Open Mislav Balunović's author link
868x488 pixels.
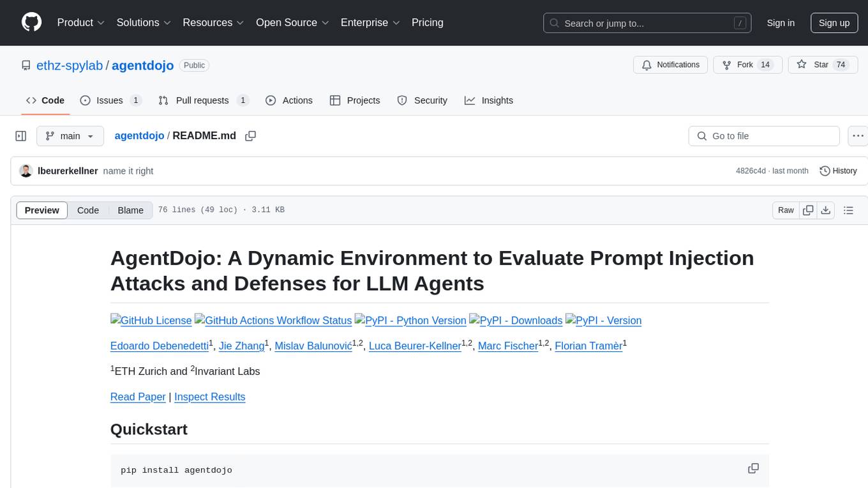[x=313, y=346]
